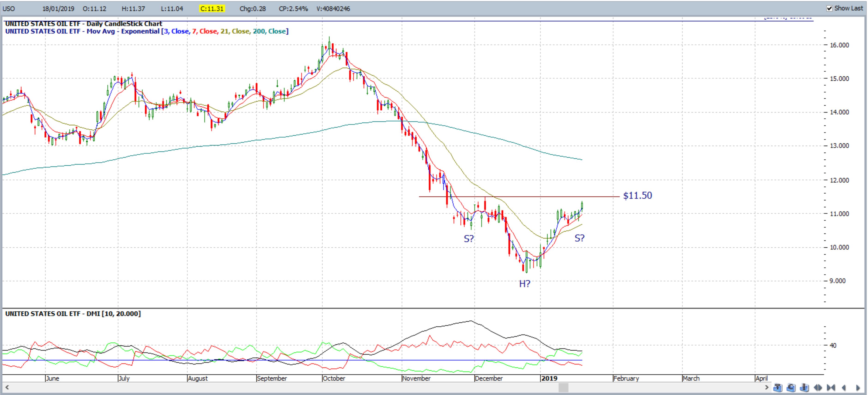
Task: Click the 'C' folder icon in bottom toolbar
Action: (791, 387)
